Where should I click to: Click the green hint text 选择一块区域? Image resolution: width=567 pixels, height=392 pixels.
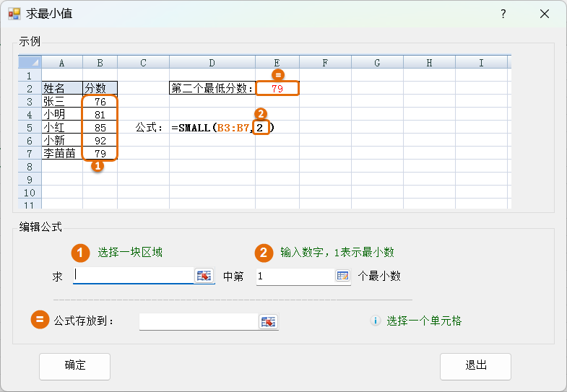point(130,253)
